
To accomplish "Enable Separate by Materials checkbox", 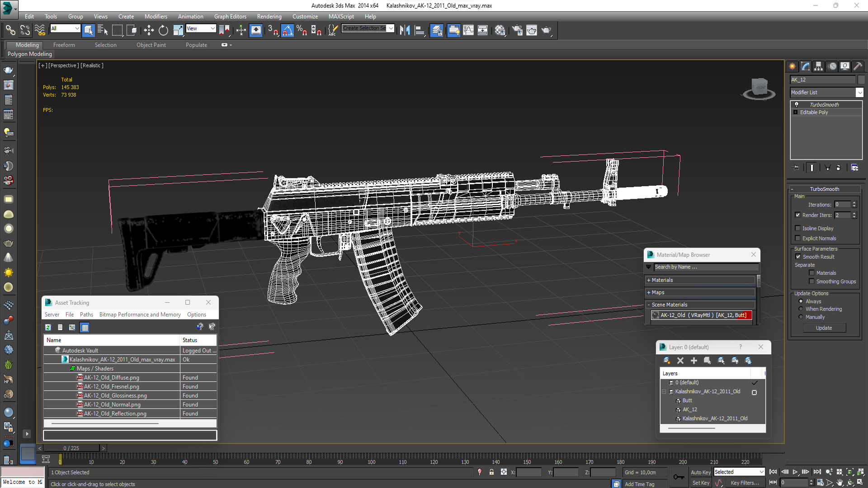I will (811, 273).
